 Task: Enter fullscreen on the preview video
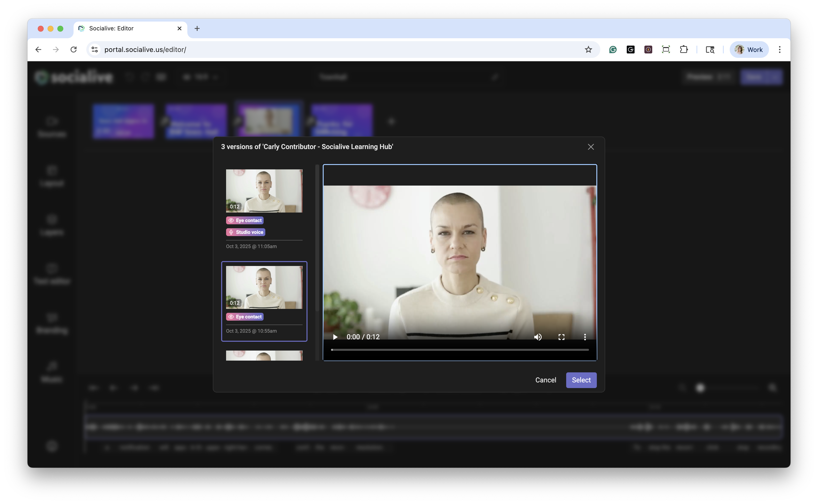point(561,337)
